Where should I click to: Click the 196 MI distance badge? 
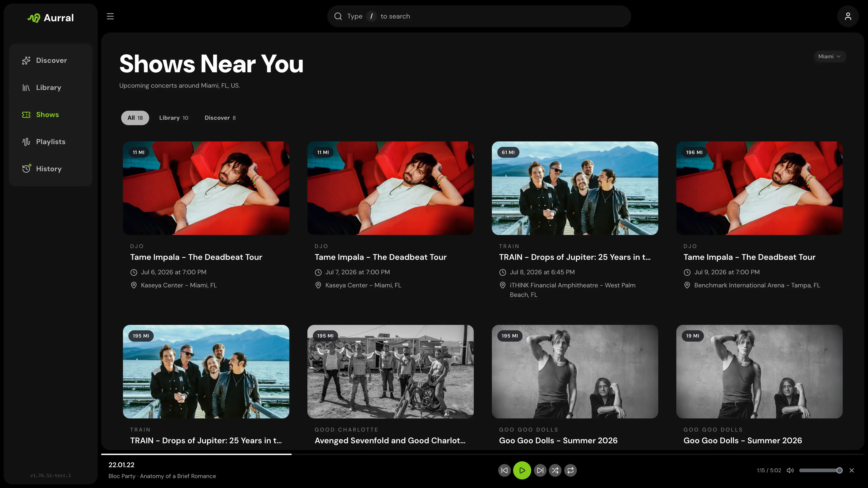pyautogui.click(x=694, y=152)
